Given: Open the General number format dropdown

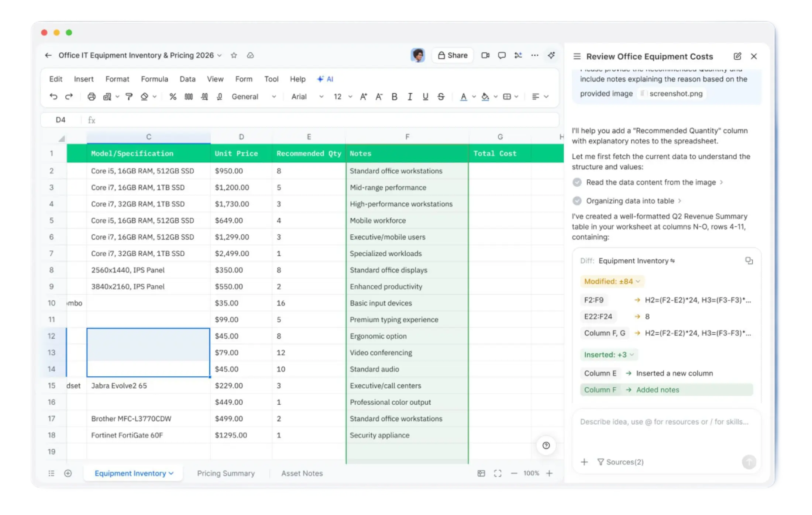Looking at the screenshot, I should pyautogui.click(x=254, y=97).
